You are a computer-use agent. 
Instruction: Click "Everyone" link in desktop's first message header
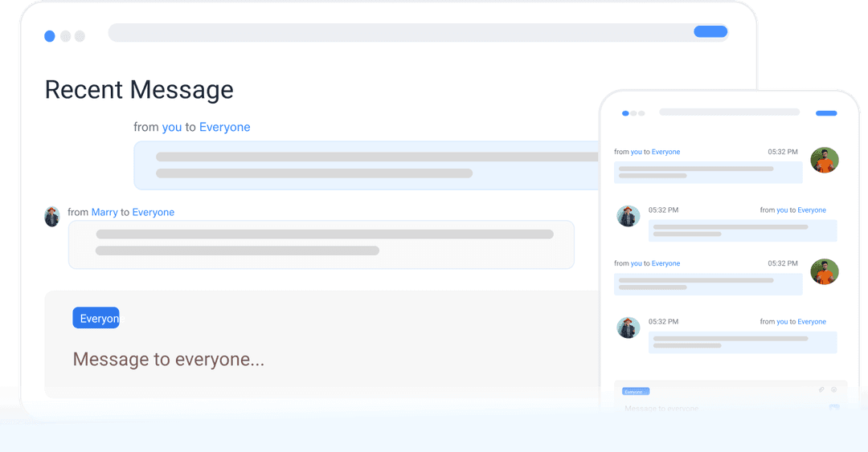[x=224, y=127]
